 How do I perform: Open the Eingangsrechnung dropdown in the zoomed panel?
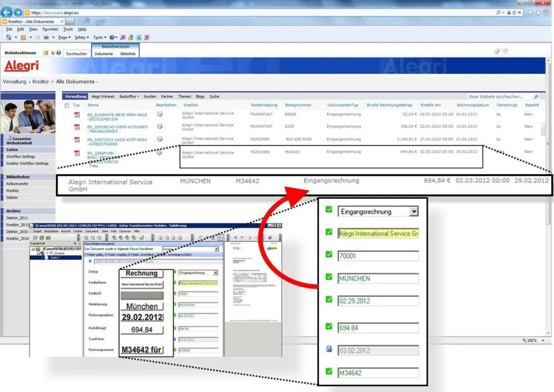coord(414,212)
